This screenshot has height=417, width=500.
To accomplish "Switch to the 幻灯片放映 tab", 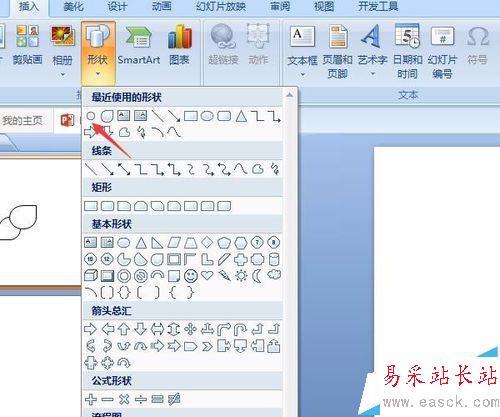I will click(x=221, y=7).
